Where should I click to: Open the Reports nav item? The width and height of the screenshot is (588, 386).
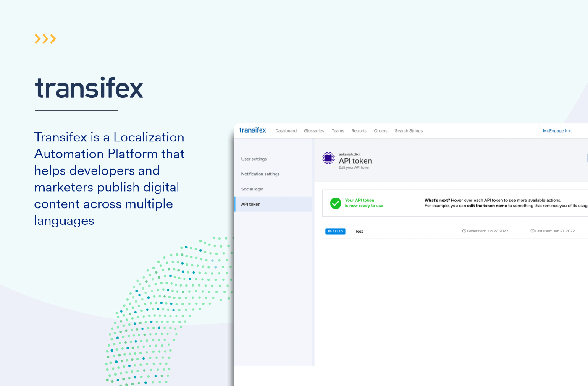[x=359, y=131]
